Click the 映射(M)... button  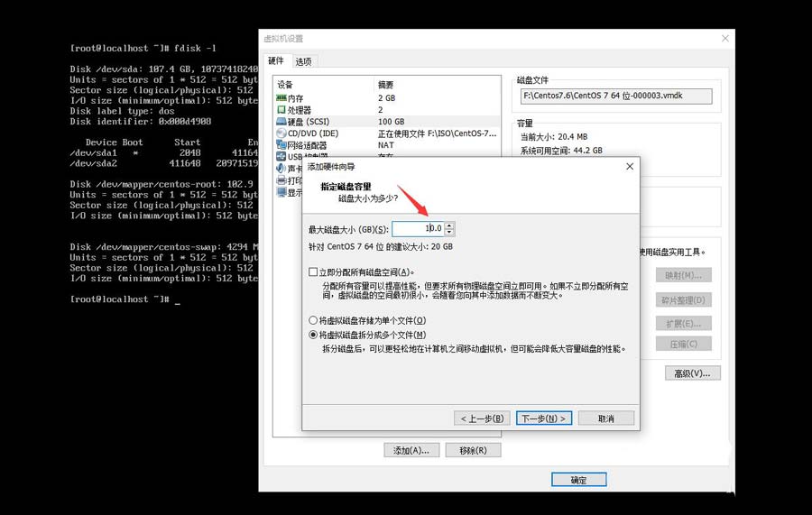coord(684,275)
